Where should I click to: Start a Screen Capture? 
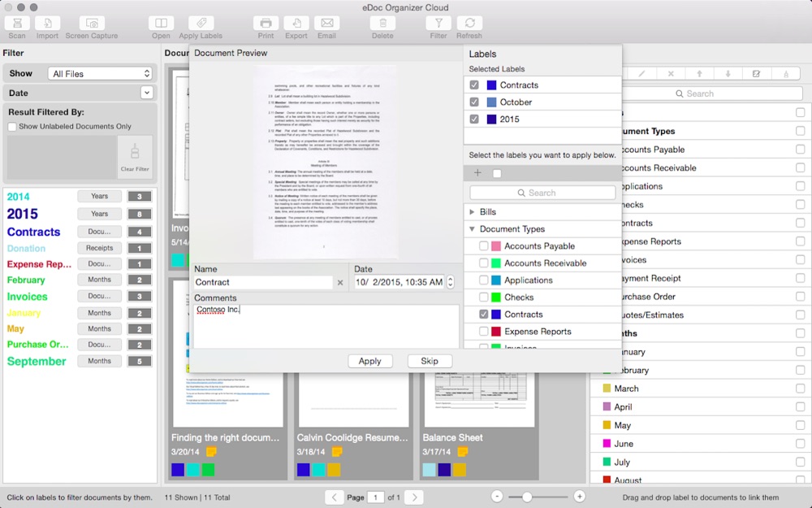pyautogui.click(x=92, y=24)
